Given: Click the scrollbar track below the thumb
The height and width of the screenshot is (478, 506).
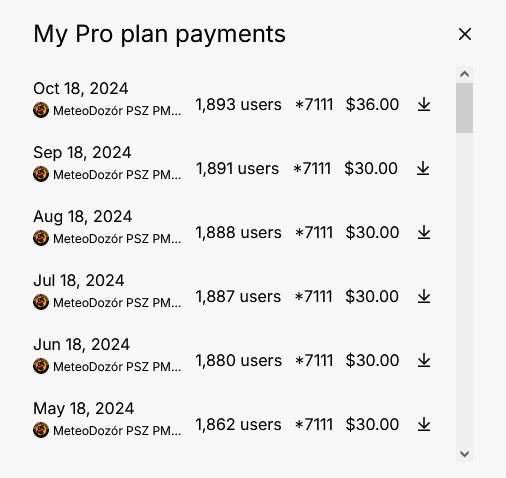Looking at the screenshot, I should point(464,289).
